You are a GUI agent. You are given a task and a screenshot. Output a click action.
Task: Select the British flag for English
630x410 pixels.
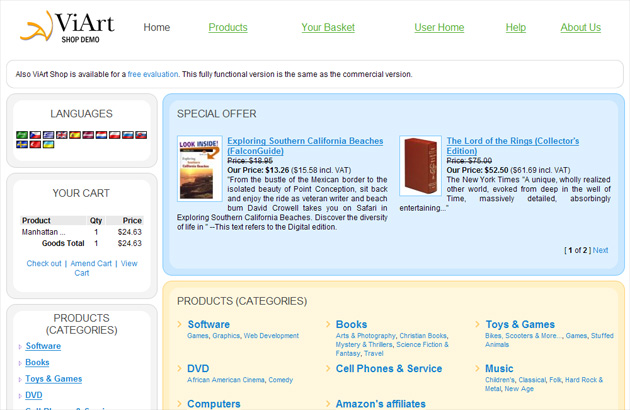pos(61,135)
